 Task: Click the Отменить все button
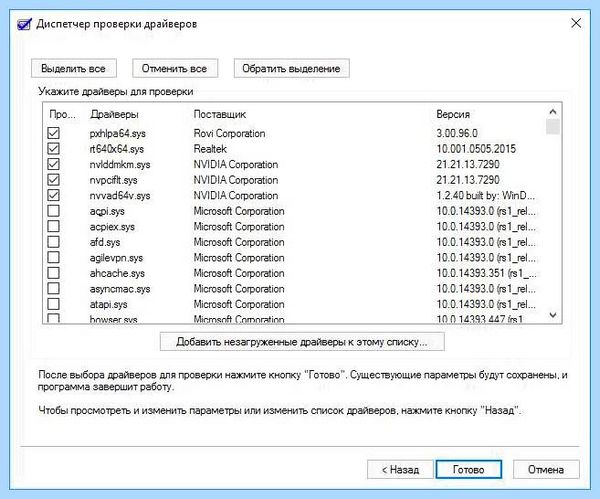[175, 68]
